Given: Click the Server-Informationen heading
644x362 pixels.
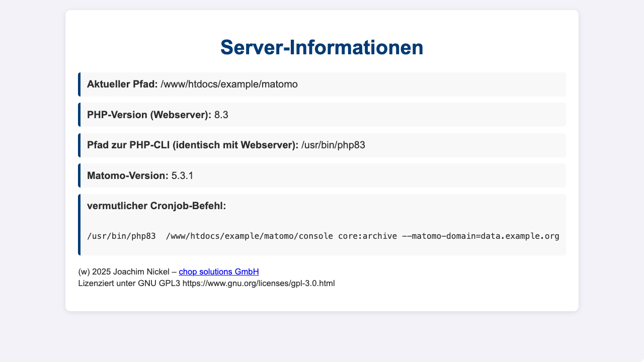Looking at the screenshot, I should tap(322, 47).
